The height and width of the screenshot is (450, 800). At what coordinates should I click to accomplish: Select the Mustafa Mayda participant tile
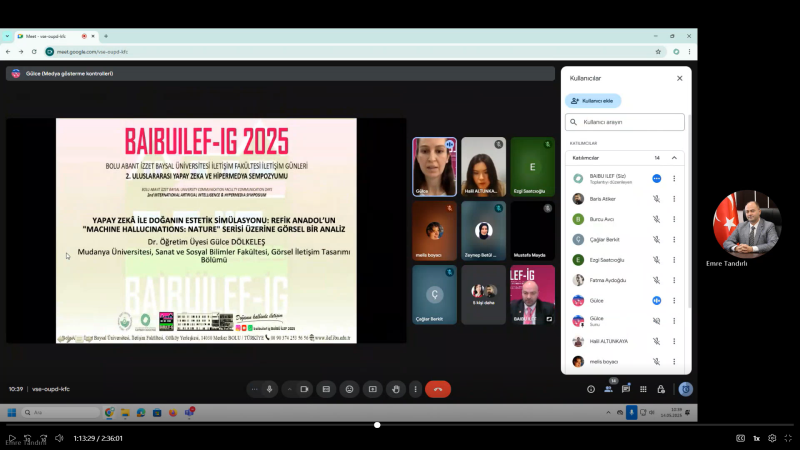(x=532, y=231)
